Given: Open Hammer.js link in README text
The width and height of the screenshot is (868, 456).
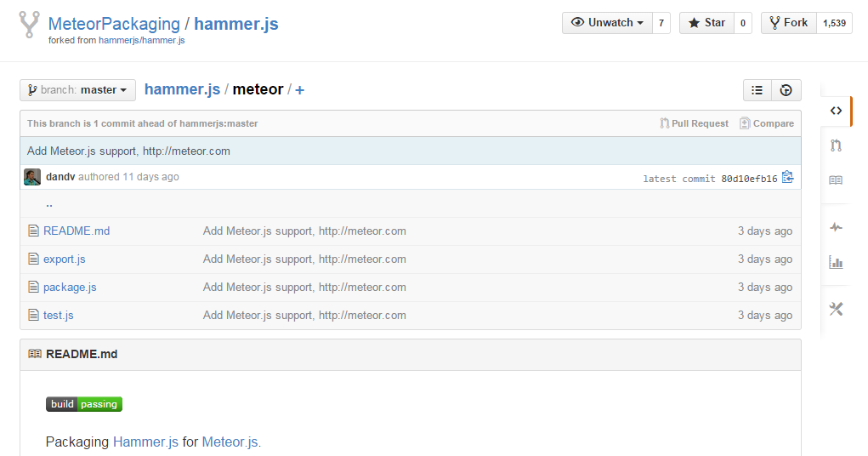Looking at the screenshot, I should point(145,442).
